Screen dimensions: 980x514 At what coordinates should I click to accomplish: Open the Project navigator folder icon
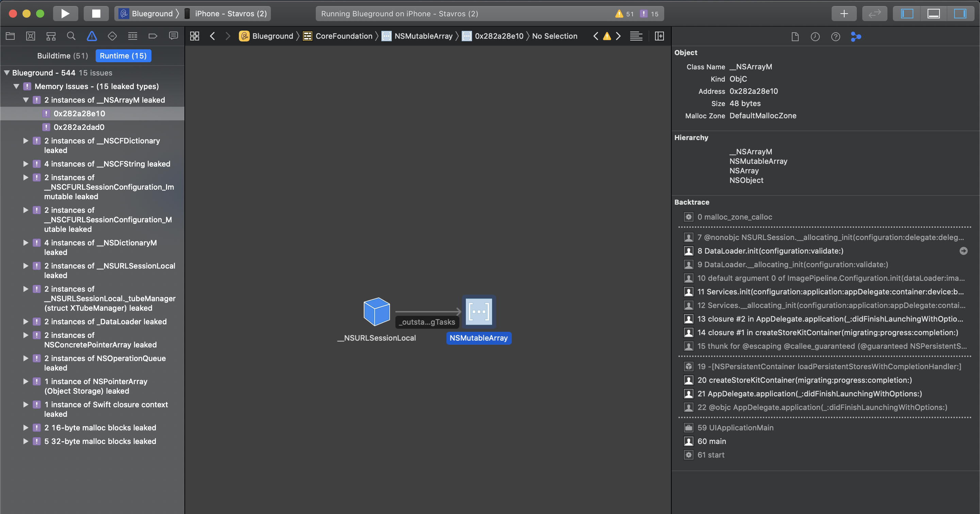pyautogui.click(x=10, y=36)
